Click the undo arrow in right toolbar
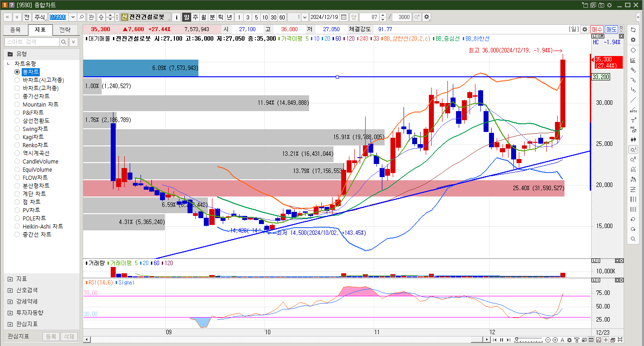Image resolution: width=644 pixels, height=346 pixels. 633,219
